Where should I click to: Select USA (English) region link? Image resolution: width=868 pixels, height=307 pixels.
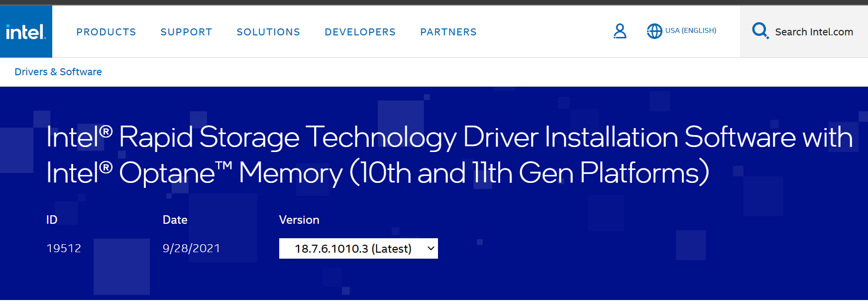point(691,30)
